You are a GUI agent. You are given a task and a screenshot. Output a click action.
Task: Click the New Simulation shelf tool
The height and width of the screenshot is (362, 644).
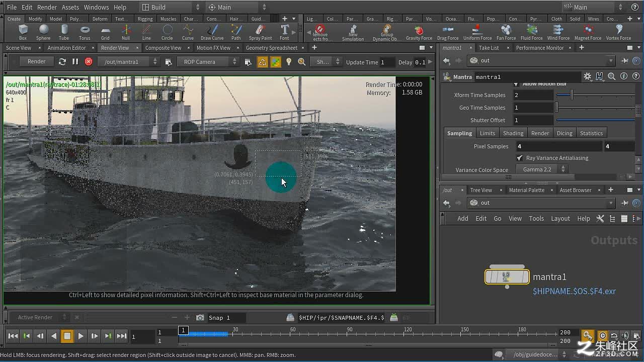click(353, 33)
